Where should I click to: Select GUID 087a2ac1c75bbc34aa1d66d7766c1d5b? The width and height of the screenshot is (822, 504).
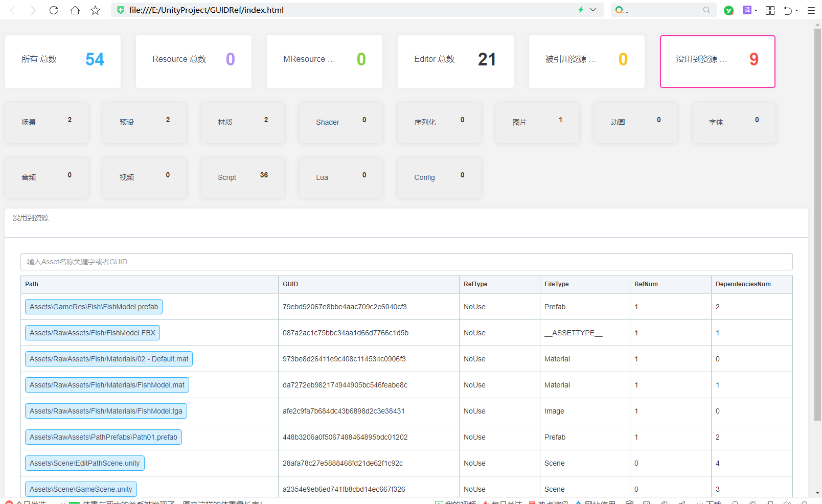click(x=346, y=333)
